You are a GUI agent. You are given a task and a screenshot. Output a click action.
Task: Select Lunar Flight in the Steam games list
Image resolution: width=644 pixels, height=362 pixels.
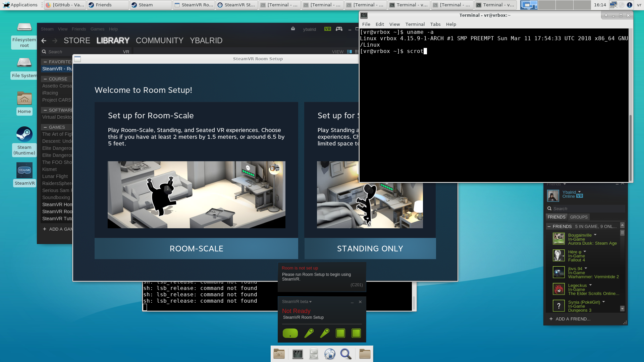(55, 176)
